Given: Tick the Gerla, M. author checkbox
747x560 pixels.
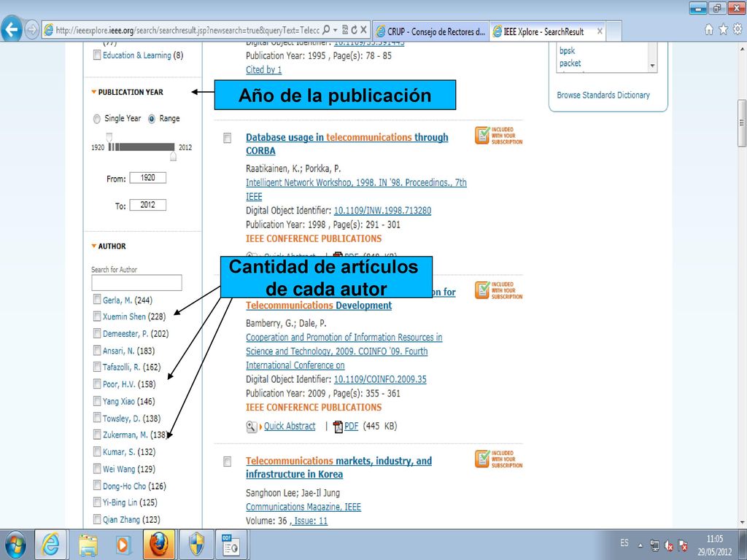Looking at the screenshot, I should (97, 300).
